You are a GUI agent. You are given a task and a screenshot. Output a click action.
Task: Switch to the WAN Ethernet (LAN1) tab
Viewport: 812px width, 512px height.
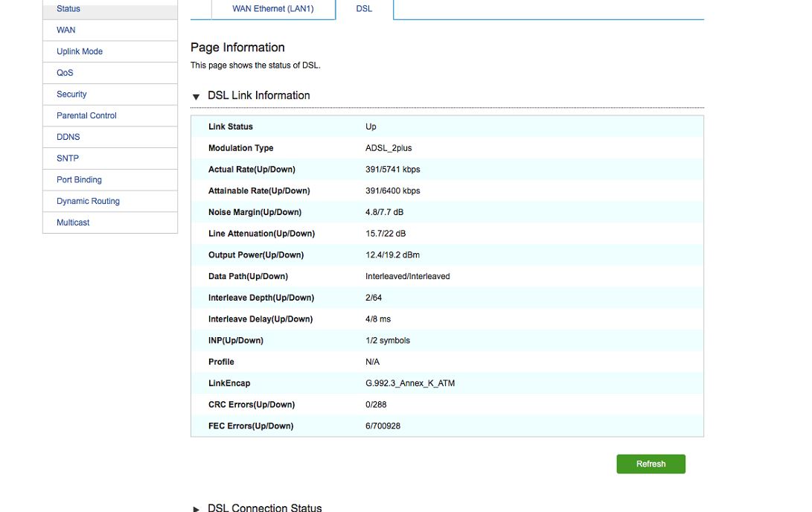coord(273,9)
